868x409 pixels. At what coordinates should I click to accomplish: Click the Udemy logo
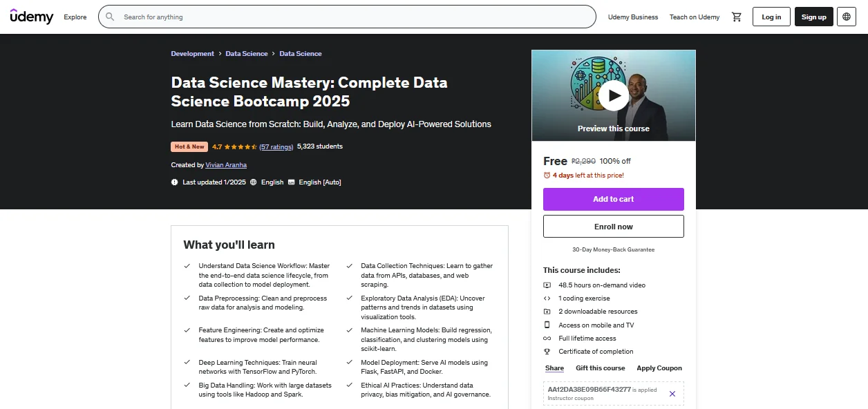point(32,17)
